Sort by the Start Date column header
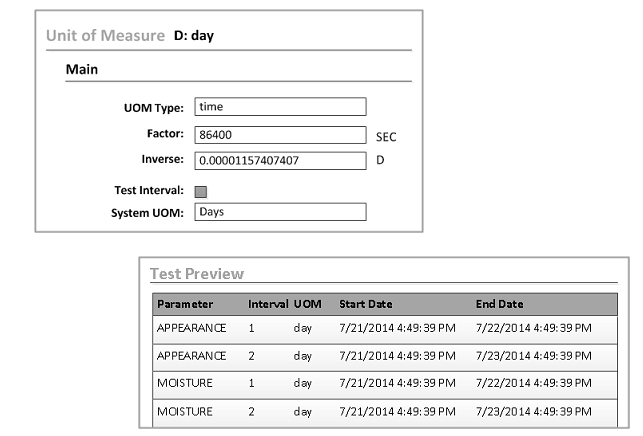The height and width of the screenshot is (436, 643). tap(365, 304)
